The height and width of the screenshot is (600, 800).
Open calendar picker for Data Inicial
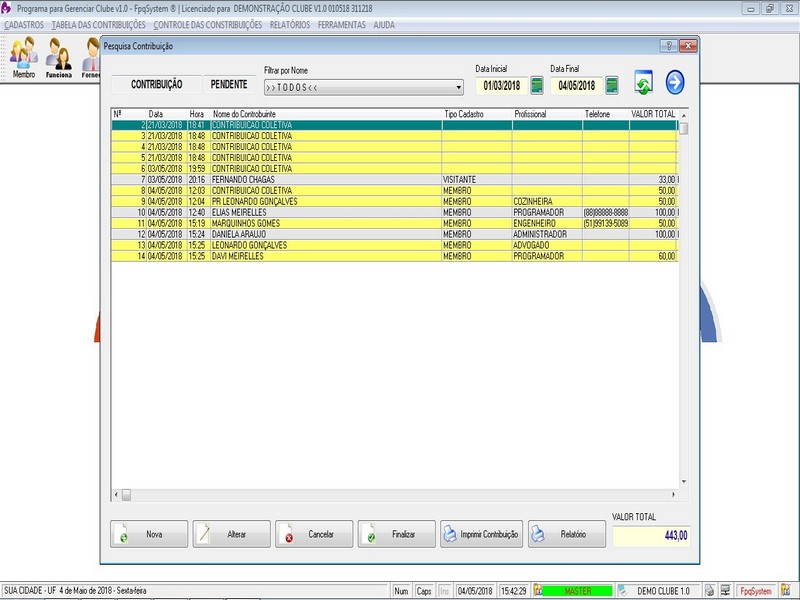[537, 85]
